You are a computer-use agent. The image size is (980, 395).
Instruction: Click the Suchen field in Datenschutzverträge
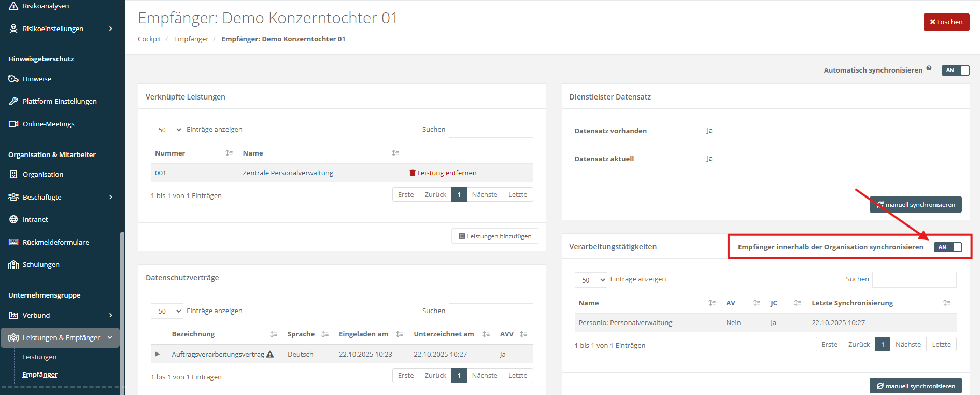490,311
